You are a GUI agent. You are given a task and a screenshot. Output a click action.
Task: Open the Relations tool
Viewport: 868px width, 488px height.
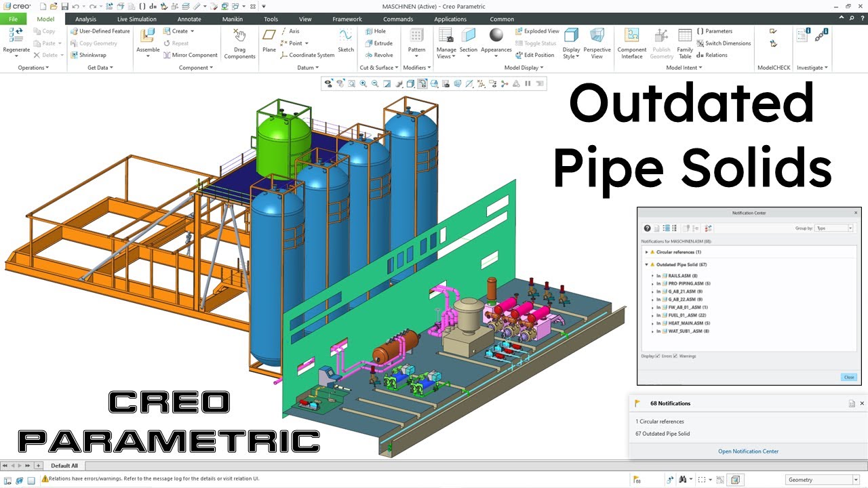711,56
